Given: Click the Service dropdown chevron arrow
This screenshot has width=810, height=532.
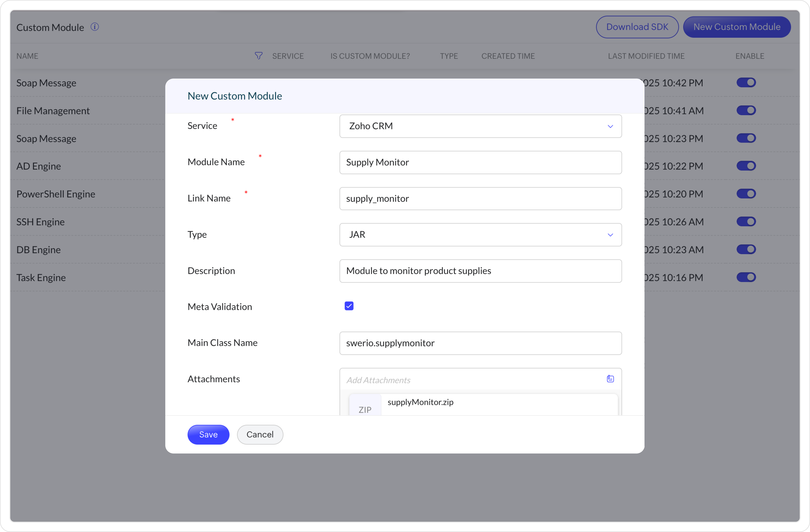Looking at the screenshot, I should click(x=610, y=127).
